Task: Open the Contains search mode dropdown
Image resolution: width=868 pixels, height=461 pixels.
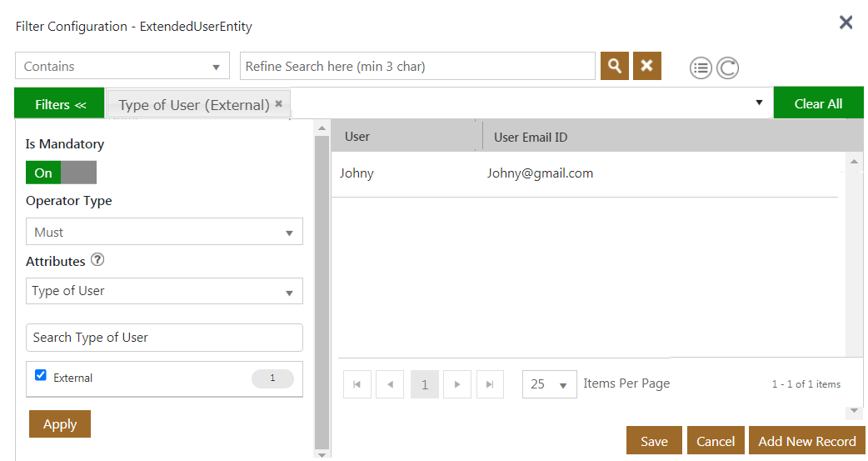Action: coord(122,67)
